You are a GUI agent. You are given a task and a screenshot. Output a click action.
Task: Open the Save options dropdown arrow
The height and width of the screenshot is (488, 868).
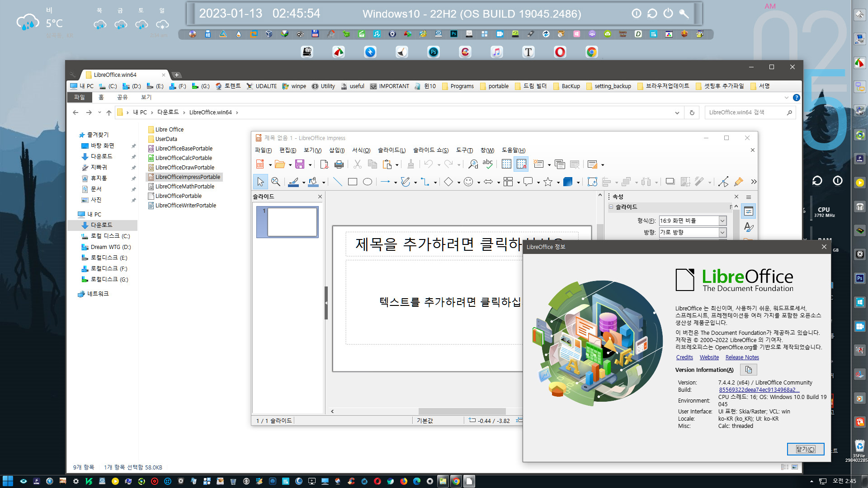(x=310, y=165)
